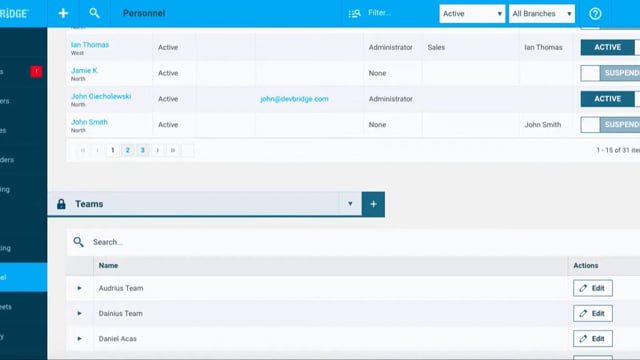Toggle Ian Thomas ACTIVE switch
The width and height of the screenshot is (640, 360).
coord(610,47)
